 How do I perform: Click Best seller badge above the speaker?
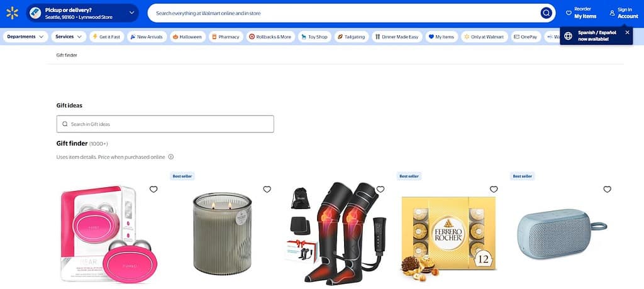click(x=523, y=176)
